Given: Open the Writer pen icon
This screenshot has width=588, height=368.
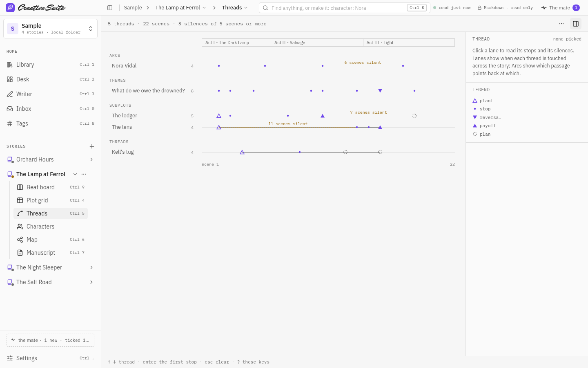Looking at the screenshot, I should pos(10,94).
